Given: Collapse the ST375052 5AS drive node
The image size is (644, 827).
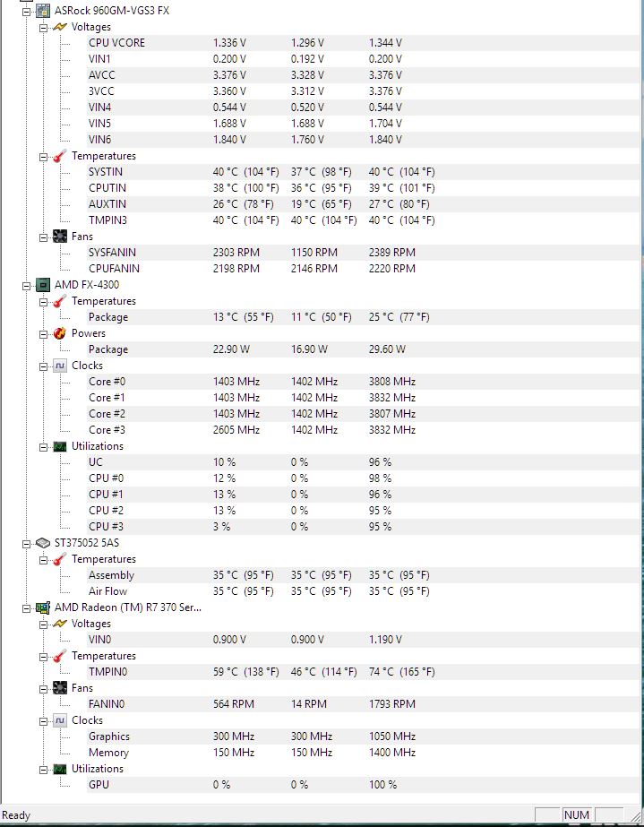Looking at the screenshot, I should [26, 544].
